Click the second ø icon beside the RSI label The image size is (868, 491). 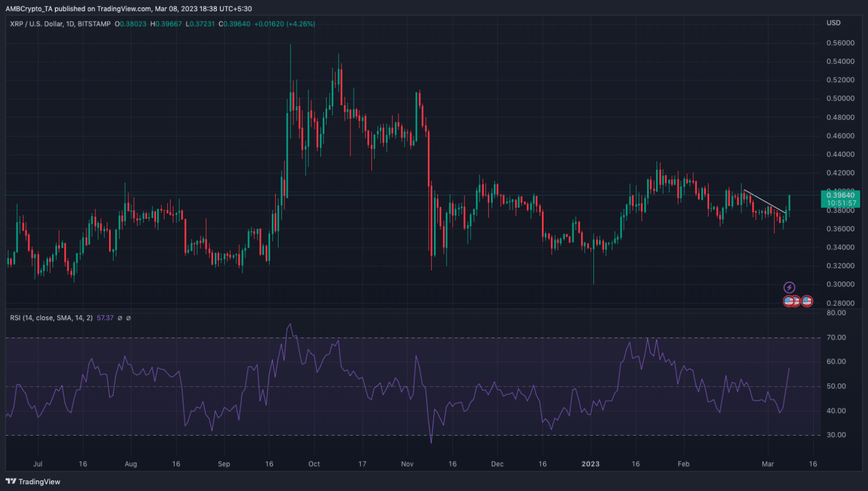(129, 318)
